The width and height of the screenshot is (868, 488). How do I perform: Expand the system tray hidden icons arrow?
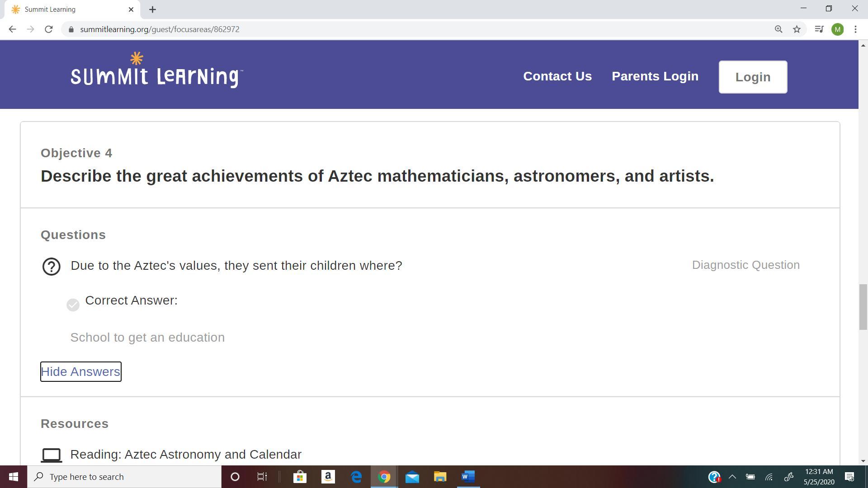pyautogui.click(x=732, y=477)
